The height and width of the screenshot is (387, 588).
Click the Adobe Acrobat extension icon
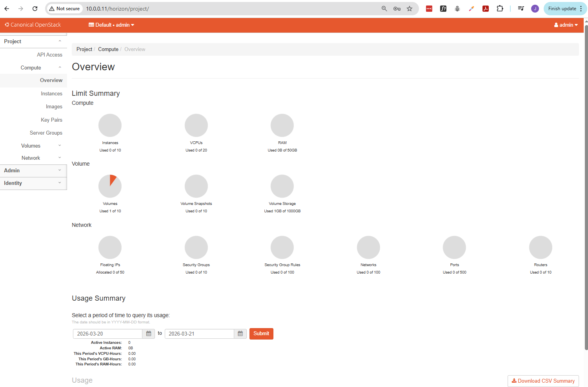point(486,9)
